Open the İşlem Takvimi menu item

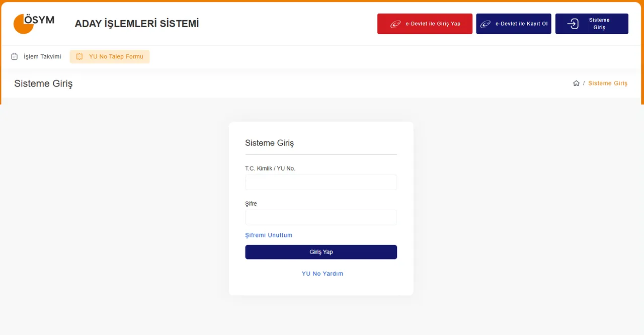42,57
